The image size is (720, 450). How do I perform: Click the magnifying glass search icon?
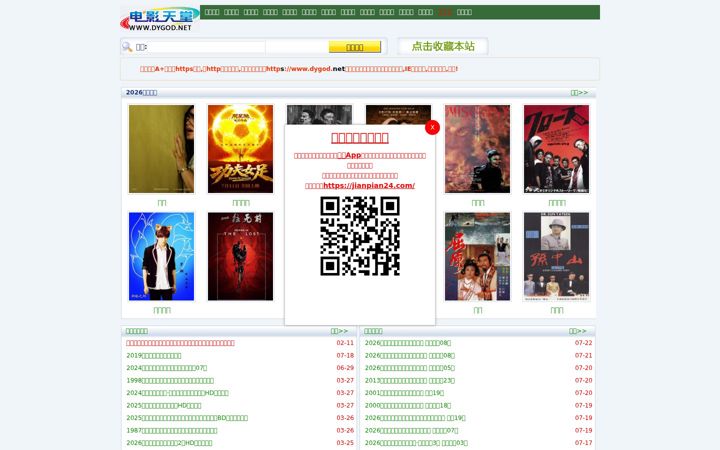(127, 47)
